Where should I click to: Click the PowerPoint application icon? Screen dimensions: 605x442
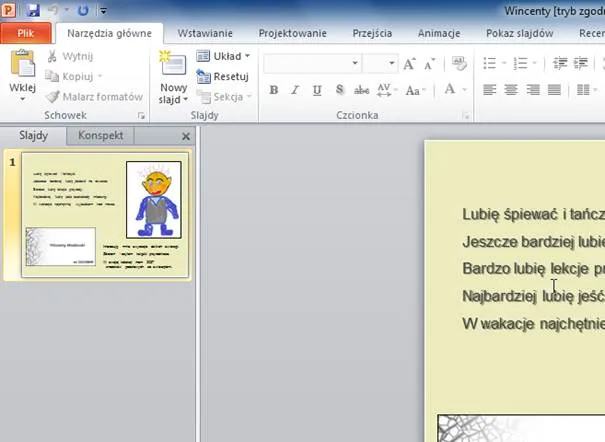[8, 10]
